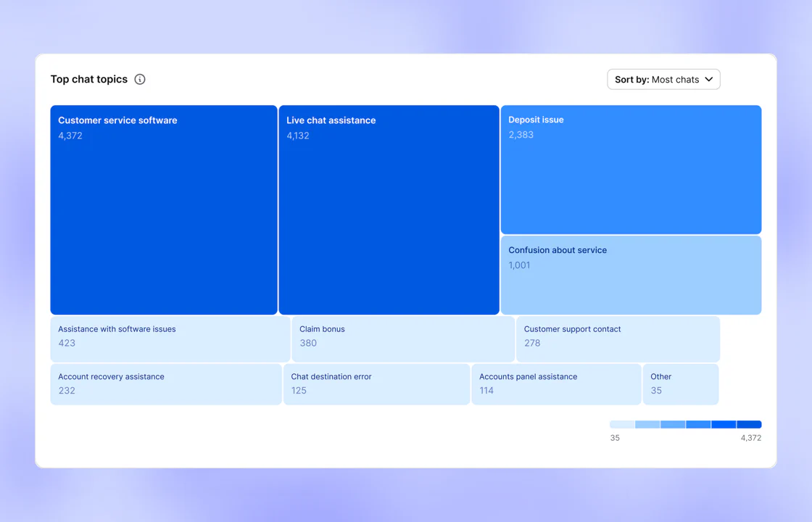This screenshot has width=812, height=522.
Task: Expand the sort dropdown chevron arrow
Action: 709,79
